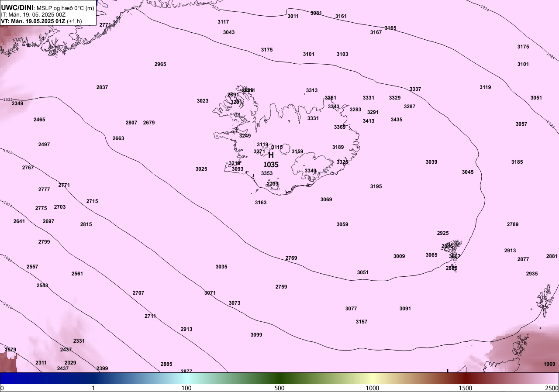The height and width of the screenshot is (392, 559).
Task: Click the height value 2837
Action: point(102,87)
